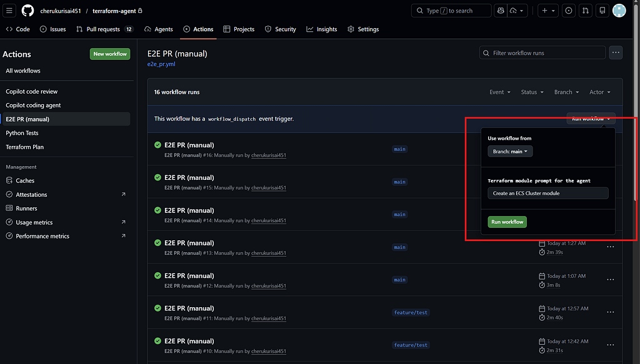Open the three-dot menu for run #13

click(x=610, y=247)
